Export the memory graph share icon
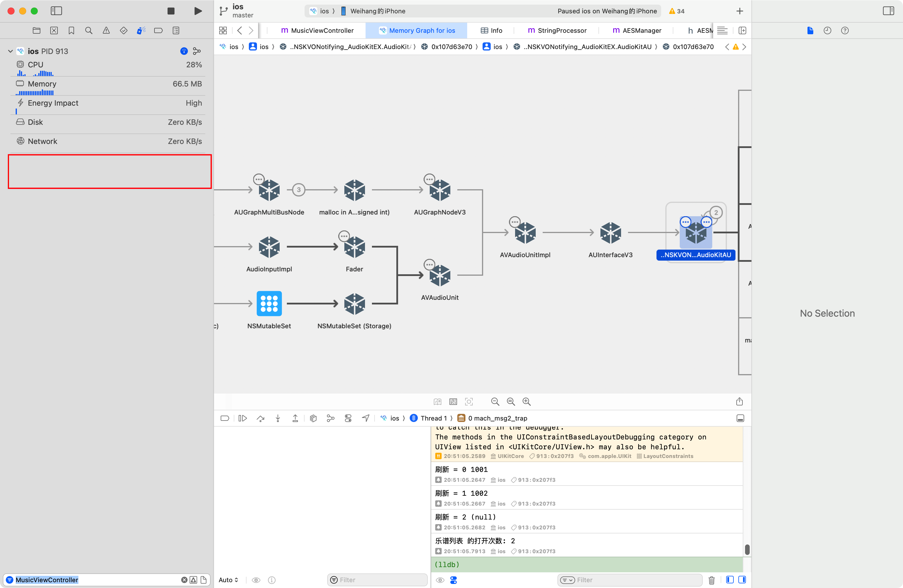903x588 pixels. (x=739, y=401)
